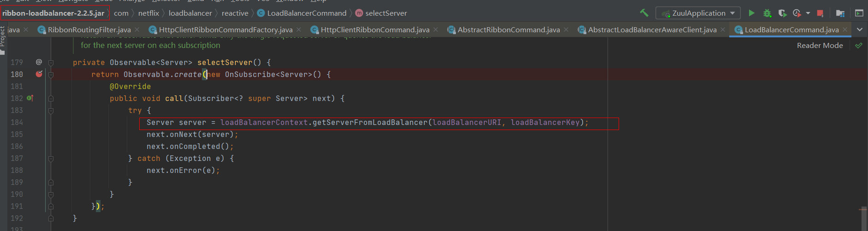The width and height of the screenshot is (868, 231).
Task: Switch to RibbonRoutingFilter.java tab
Action: pos(89,30)
